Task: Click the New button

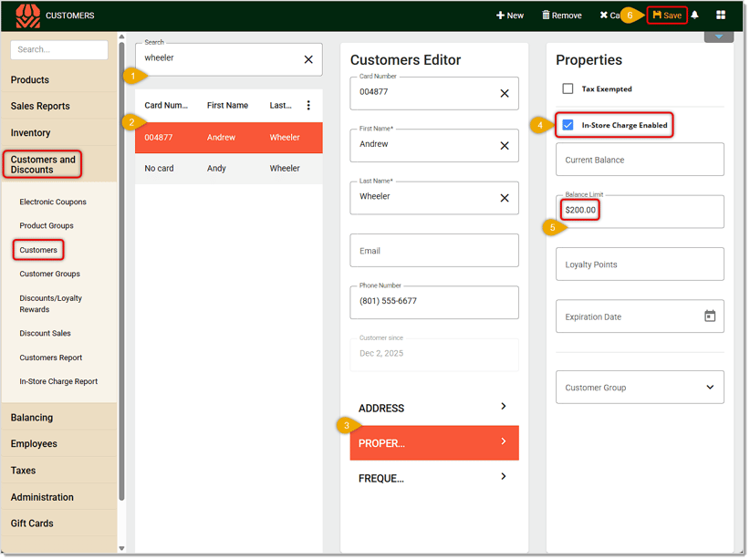Action: click(x=511, y=16)
